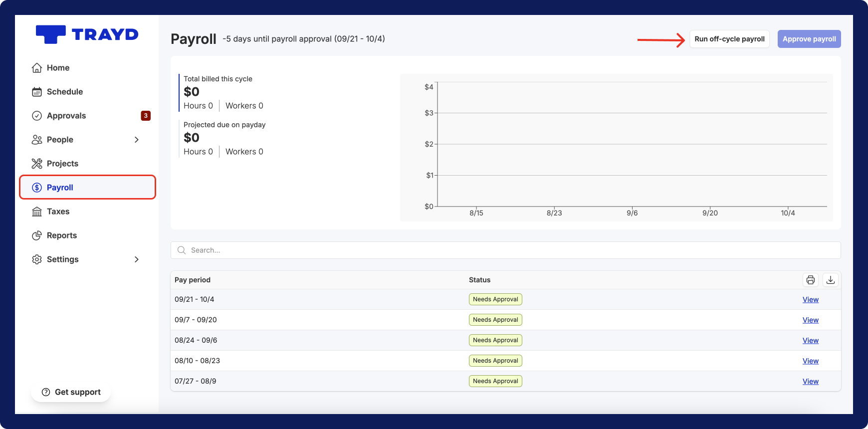Click the Approvals checkmark circle icon
The image size is (868, 429).
pos(37,116)
